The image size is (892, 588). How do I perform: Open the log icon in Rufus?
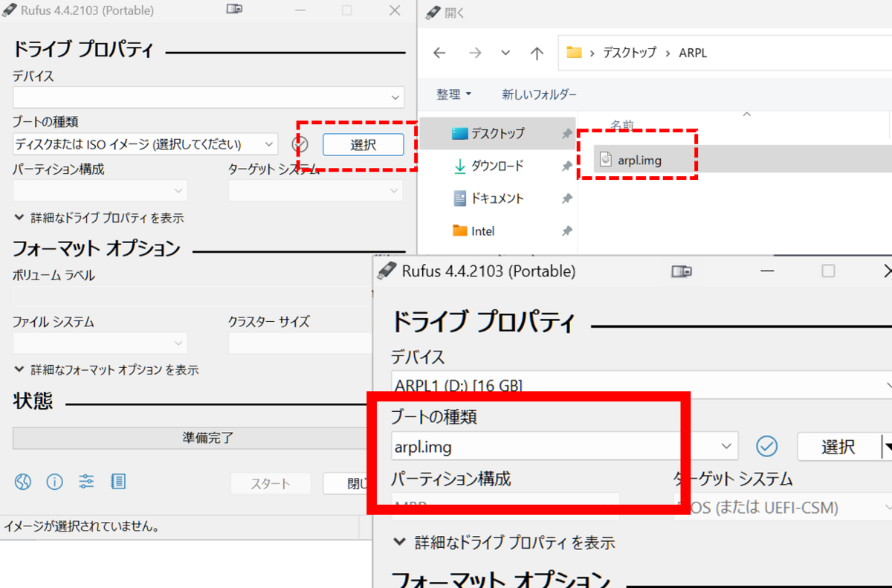click(118, 482)
